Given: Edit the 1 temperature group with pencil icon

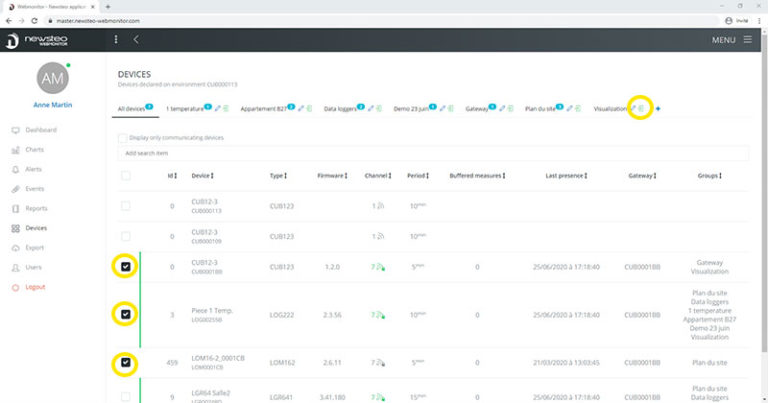Looking at the screenshot, I should coord(217,108).
